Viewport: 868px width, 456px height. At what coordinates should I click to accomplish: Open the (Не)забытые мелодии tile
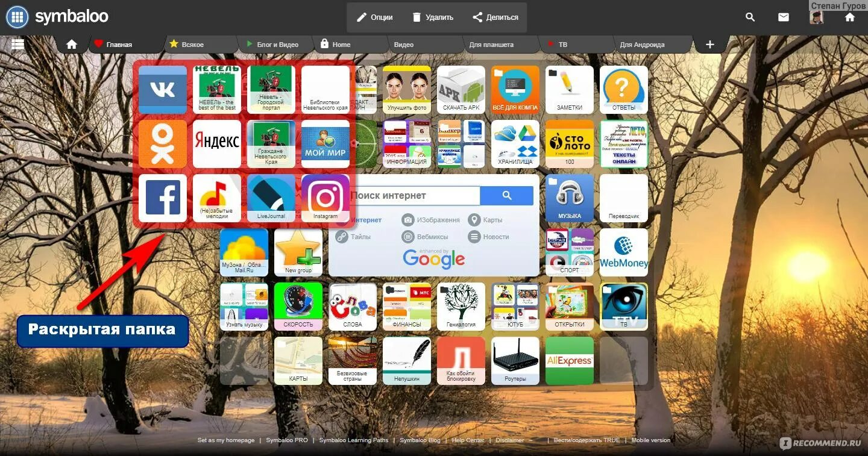217,198
